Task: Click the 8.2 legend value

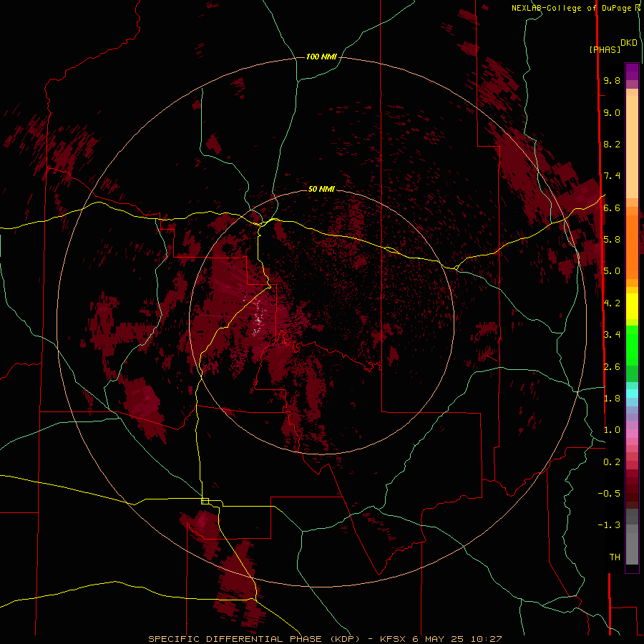Action: tap(612, 144)
